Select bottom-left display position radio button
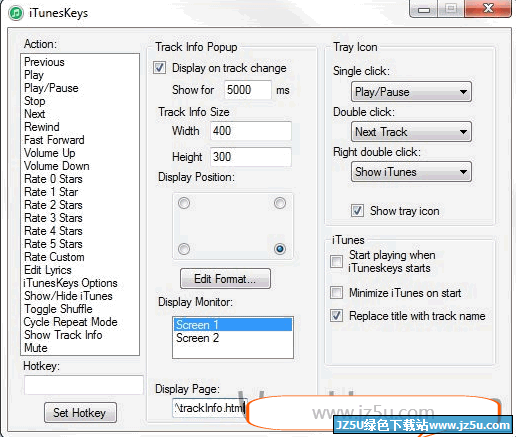 184,249
